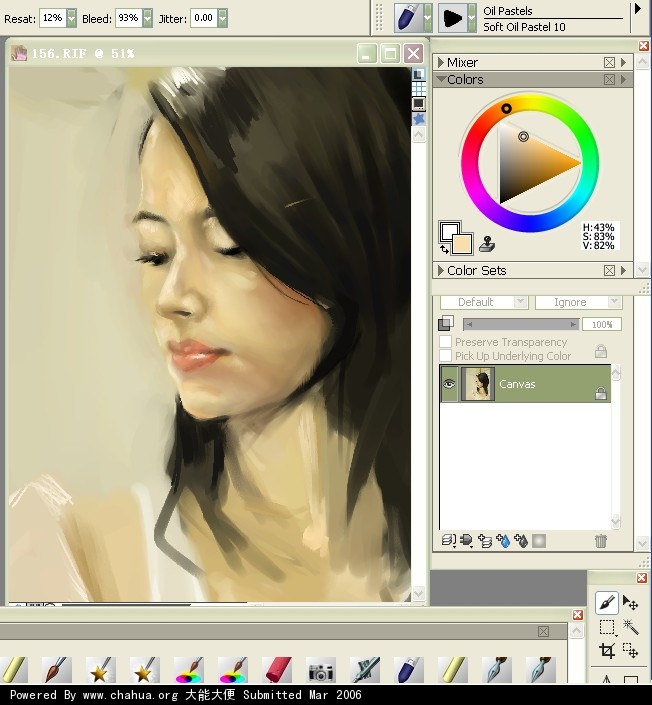Open the Colors palette flyout menu arrow
Viewport: 652px width, 705px height.
[624, 80]
